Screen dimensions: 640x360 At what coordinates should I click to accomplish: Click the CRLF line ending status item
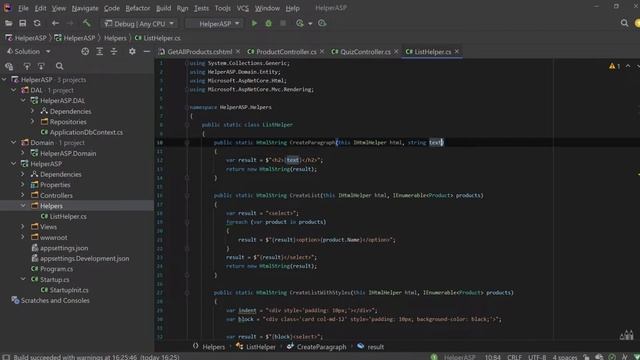coord(514,357)
